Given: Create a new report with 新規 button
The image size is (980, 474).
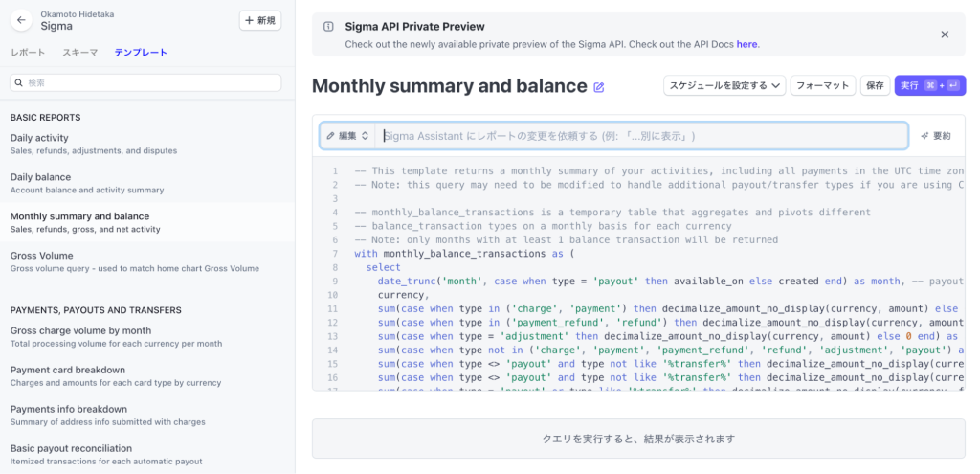Looking at the screenshot, I should coord(260,21).
